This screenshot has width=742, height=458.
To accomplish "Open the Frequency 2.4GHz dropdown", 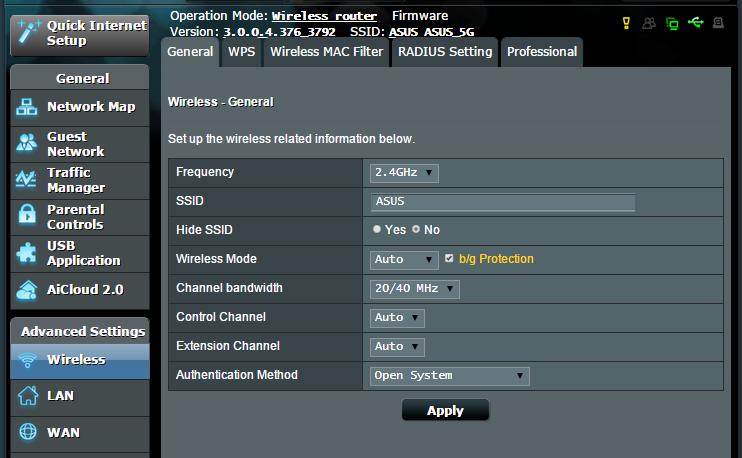I will tap(404, 173).
